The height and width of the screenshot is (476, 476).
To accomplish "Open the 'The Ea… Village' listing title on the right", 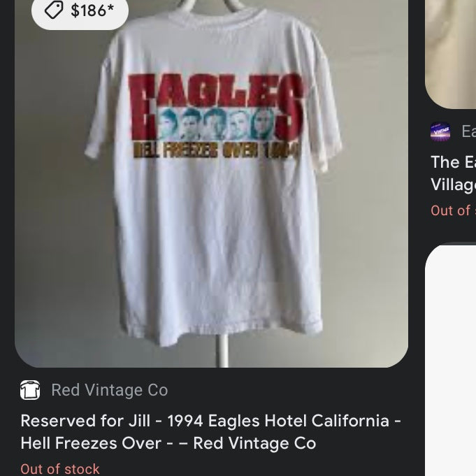I will (453, 173).
